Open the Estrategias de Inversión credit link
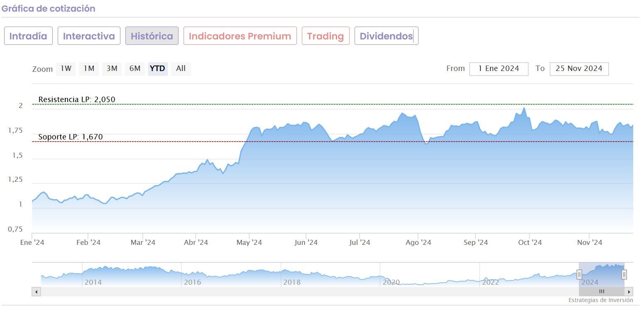This screenshot has height=310, width=644. pos(600,300)
